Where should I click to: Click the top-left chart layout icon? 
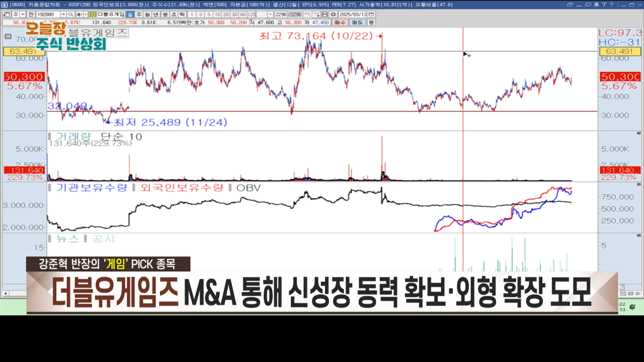(6, 15)
